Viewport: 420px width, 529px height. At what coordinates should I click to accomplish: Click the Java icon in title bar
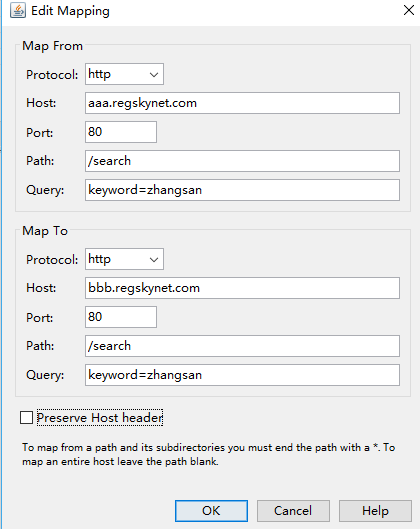18,10
